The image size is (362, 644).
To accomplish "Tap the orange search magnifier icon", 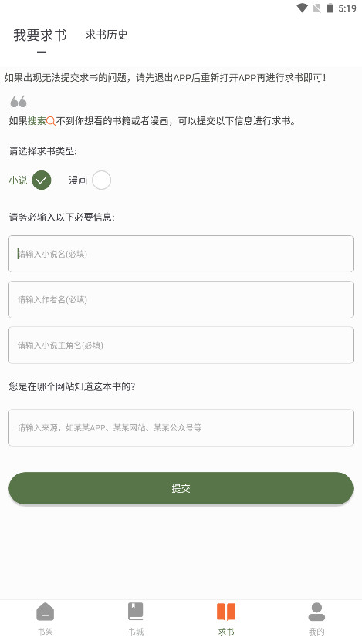I will click(51, 121).
